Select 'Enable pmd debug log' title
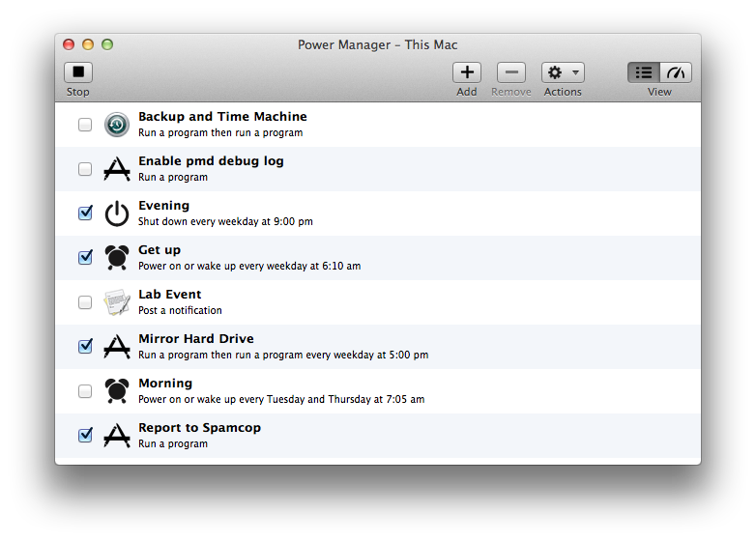The height and width of the screenshot is (541, 756). (211, 161)
